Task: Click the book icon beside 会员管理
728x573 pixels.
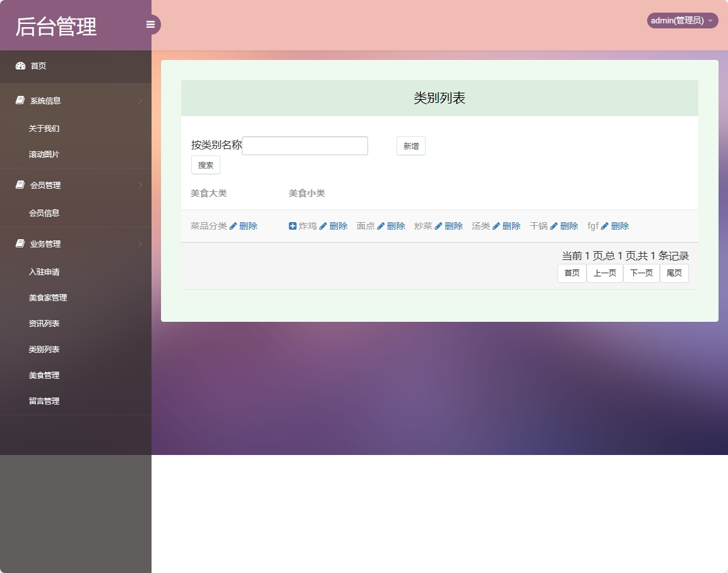Action: tap(20, 185)
